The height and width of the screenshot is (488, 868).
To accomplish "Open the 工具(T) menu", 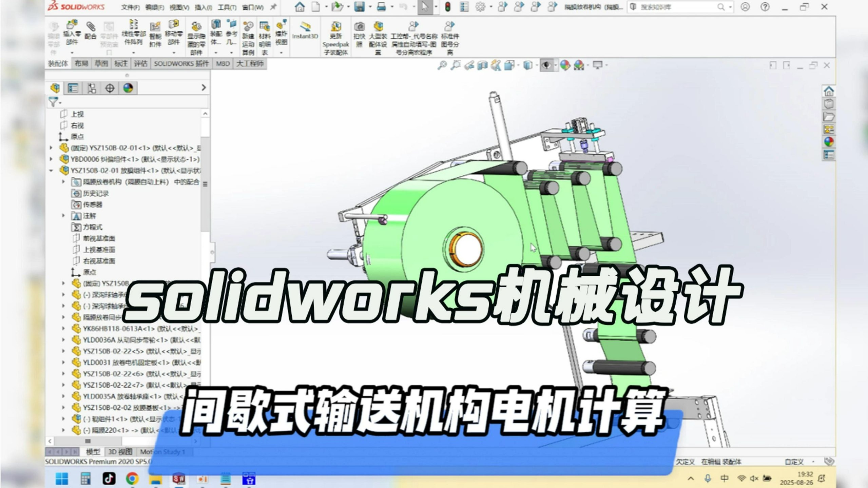I will (227, 7).
